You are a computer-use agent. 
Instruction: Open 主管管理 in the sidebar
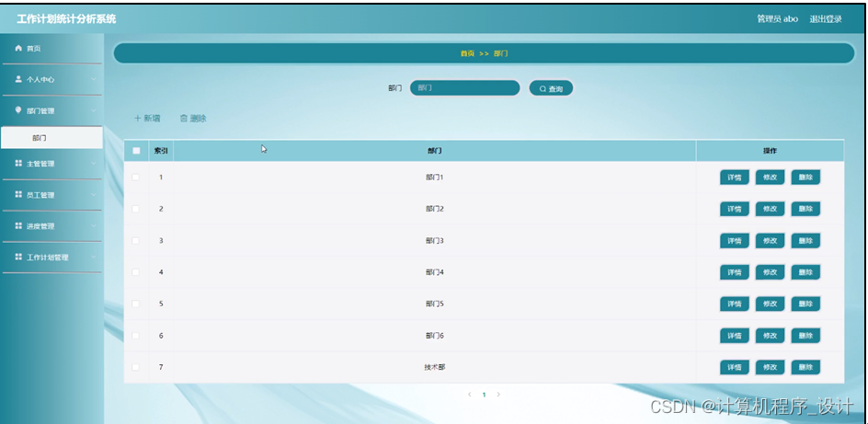point(52,164)
